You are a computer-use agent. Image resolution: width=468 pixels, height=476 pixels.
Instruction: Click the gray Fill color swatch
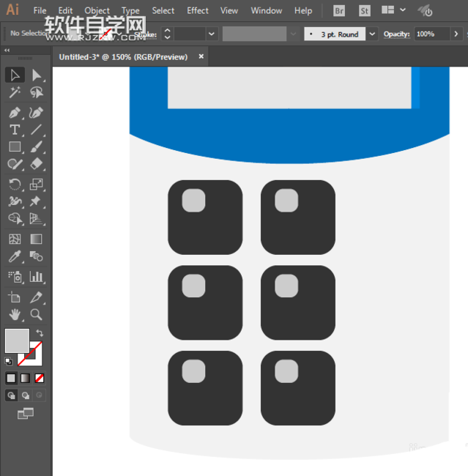click(16, 341)
